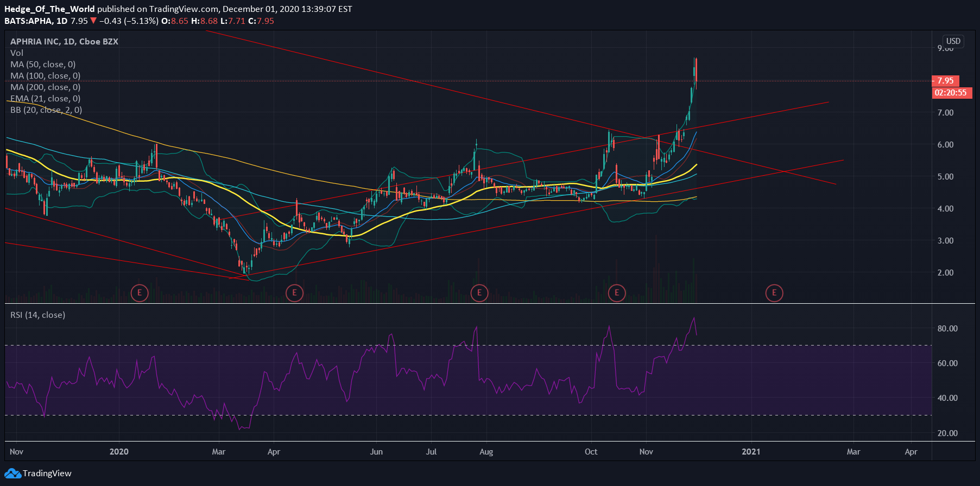Click the earnings marker near mid October
Viewport: 980px width, 486px height.
(x=617, y=293)
